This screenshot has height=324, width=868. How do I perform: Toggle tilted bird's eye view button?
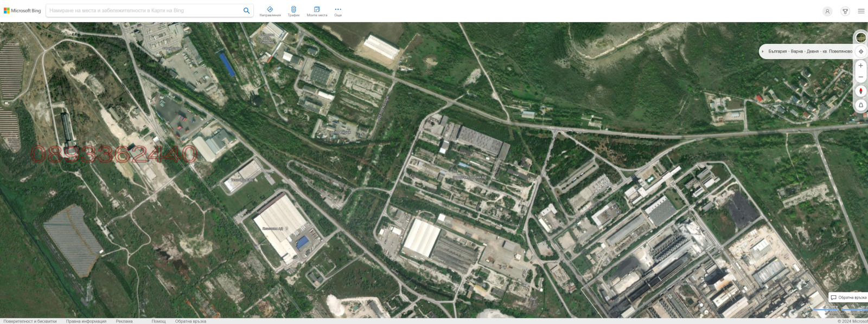pos(860,105)
